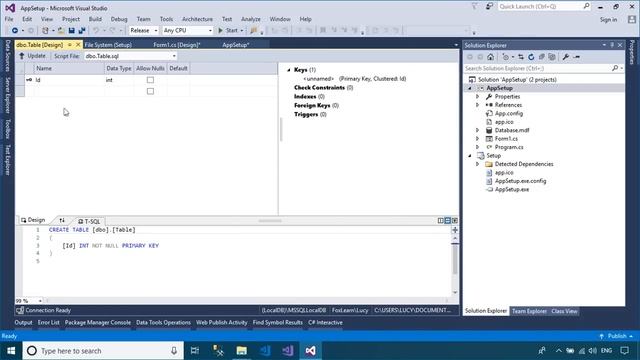Viewport: 640px width, 360px height.
Task: Switch to the Team Explorer tab
Action: (529, 311)
